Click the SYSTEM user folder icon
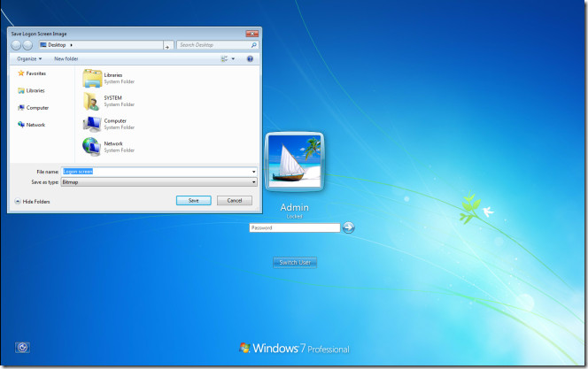Screen dimensions: 588x369 point(92,101)
